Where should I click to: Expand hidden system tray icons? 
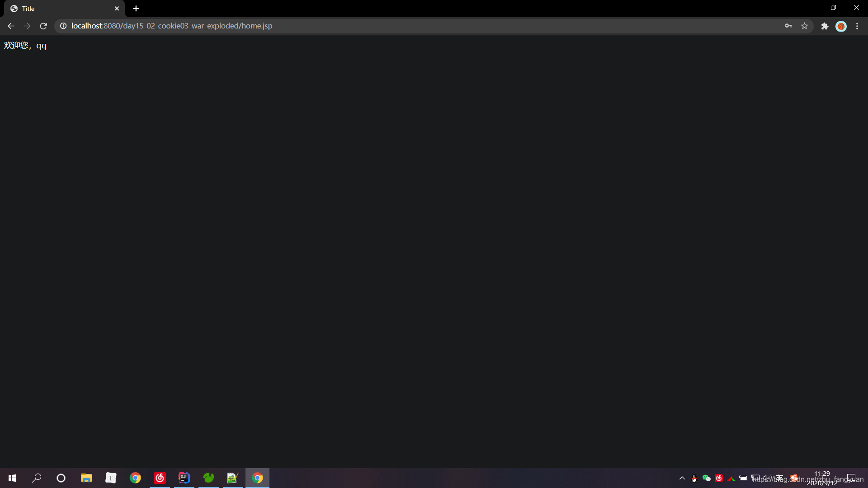tap(682, 478)
